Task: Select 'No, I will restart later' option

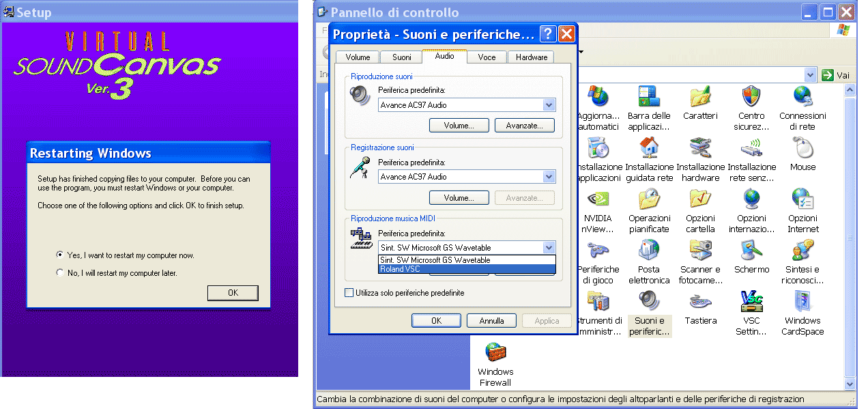Action: (60, 273)
